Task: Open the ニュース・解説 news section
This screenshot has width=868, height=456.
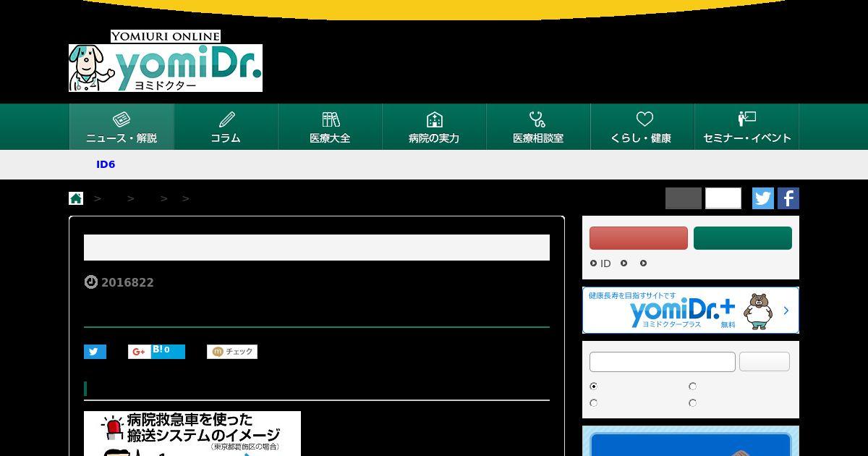Action: [122, 127]
